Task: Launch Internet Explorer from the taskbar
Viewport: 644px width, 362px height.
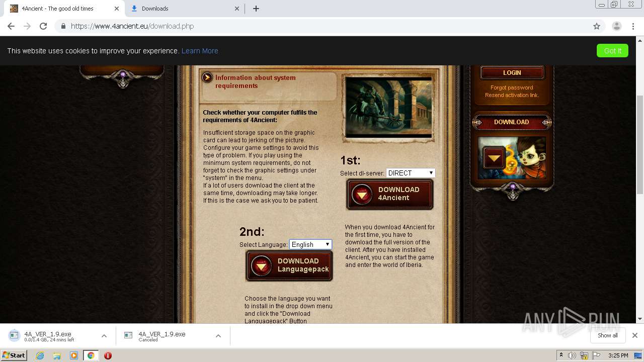Action: pos(40,355)
